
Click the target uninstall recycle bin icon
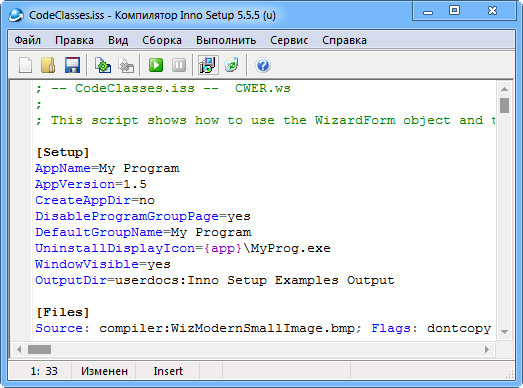[x=231, y=65]
